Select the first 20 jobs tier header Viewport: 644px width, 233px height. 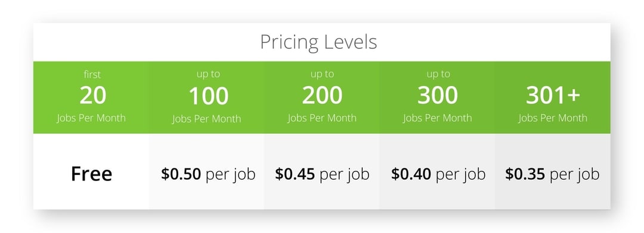pyautogui.click(x=91, y=97)
